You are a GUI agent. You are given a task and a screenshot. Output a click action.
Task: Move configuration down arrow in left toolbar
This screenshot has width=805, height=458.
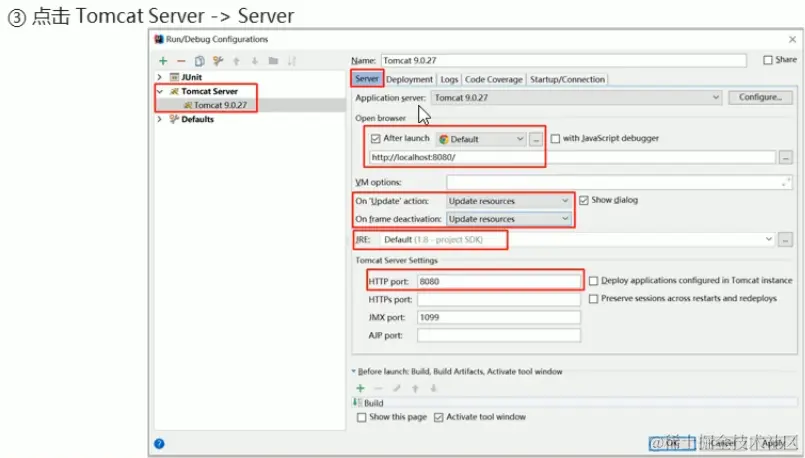pos(255,61)
